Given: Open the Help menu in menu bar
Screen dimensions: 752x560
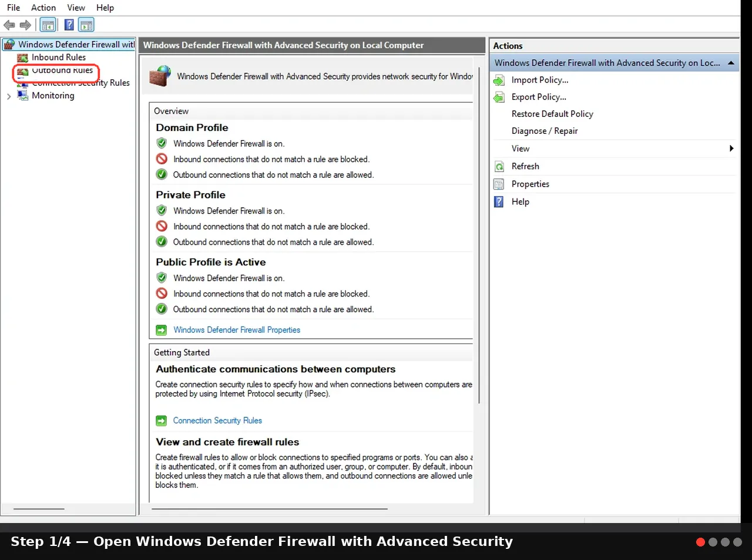Looking at the screenshot, I should [x=105, y=8].
